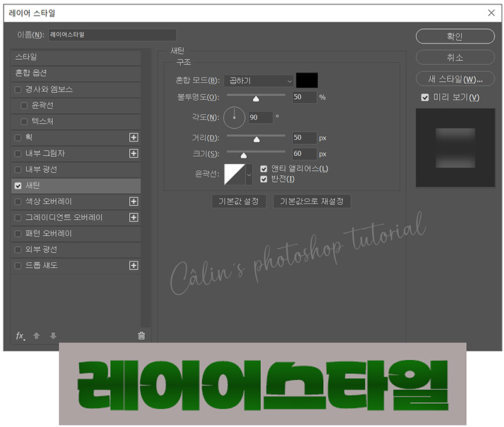Add another 그레이디언트 오버레이 effect with plus icon
This screenshot has width=504, height=427.
point(134,217)
